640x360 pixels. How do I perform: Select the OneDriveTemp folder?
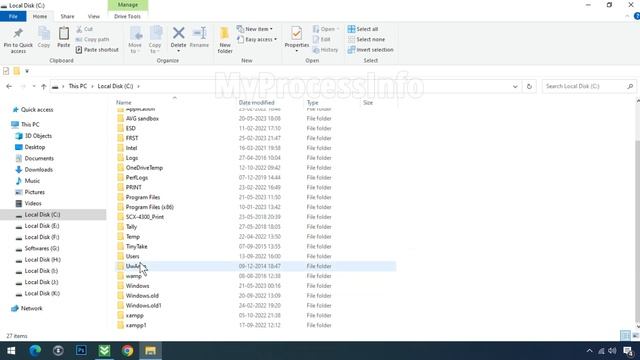144,168
